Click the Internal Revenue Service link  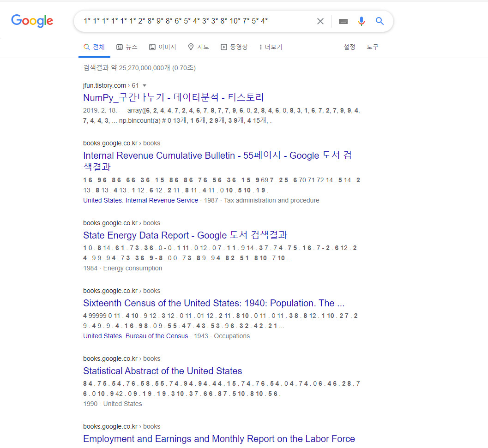[x=162, y=200]
